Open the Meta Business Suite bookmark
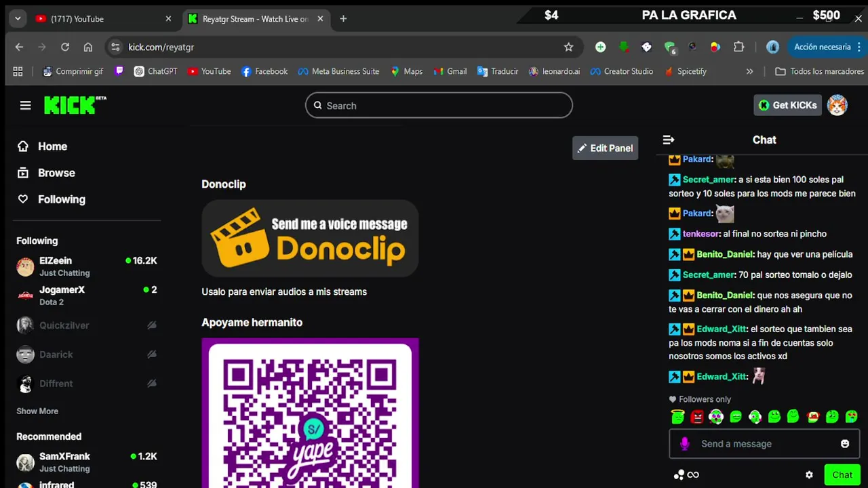 pos(338,71)
